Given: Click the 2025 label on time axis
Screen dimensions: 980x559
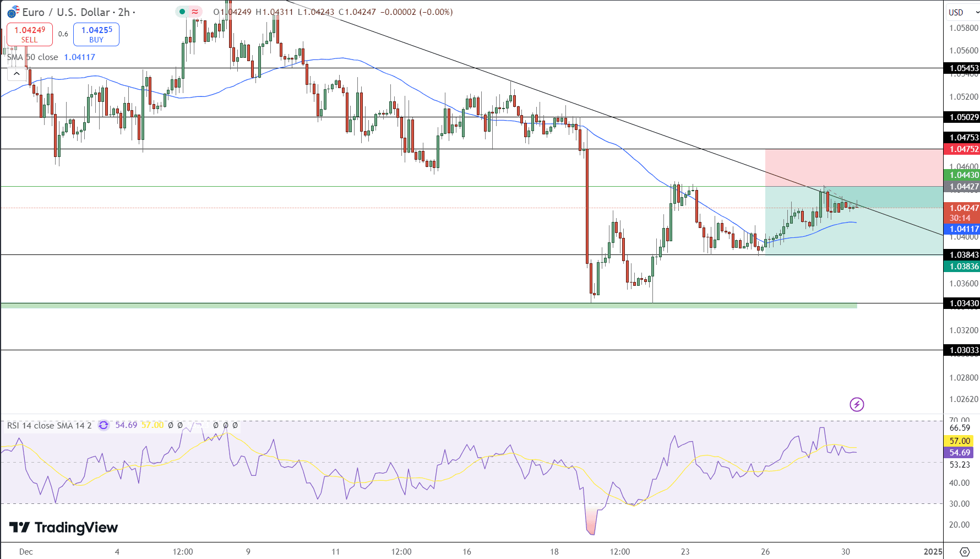Looking at the screenshot, I should (933, 552).
